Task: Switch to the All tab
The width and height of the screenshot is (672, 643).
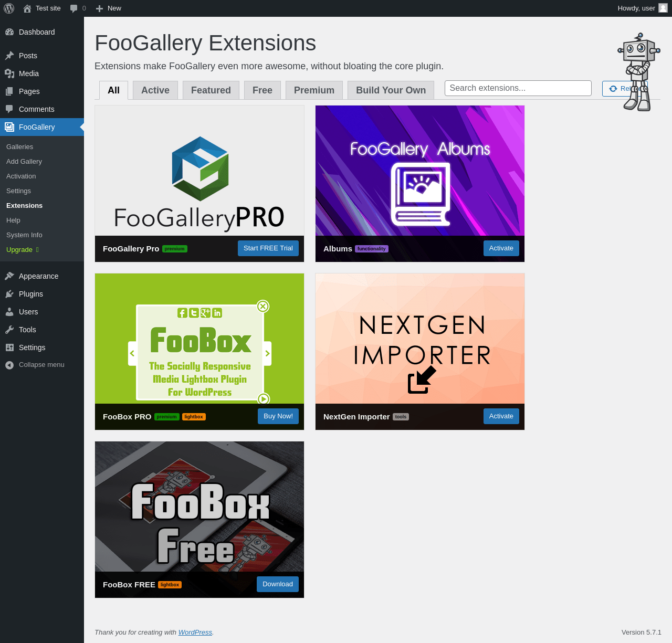Action: [x=113, y=90]
